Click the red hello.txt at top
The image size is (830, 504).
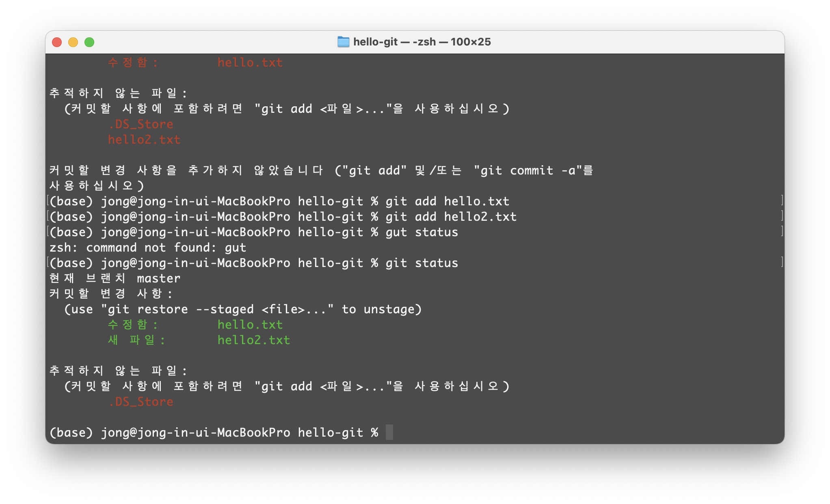click(x=250, y=62)
